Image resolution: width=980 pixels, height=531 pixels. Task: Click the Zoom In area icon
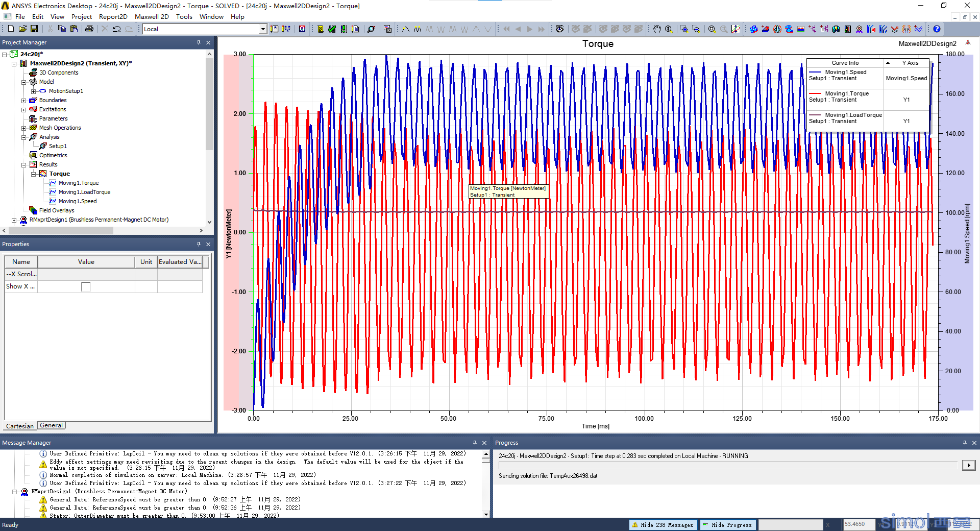point(684,29)
